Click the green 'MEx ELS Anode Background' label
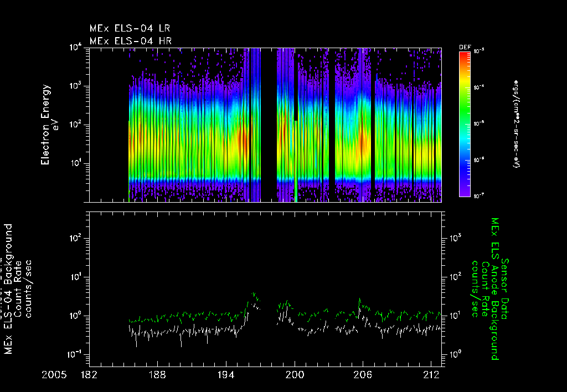The height and width of the screenshot is (392, 567). tap(495, 289)
